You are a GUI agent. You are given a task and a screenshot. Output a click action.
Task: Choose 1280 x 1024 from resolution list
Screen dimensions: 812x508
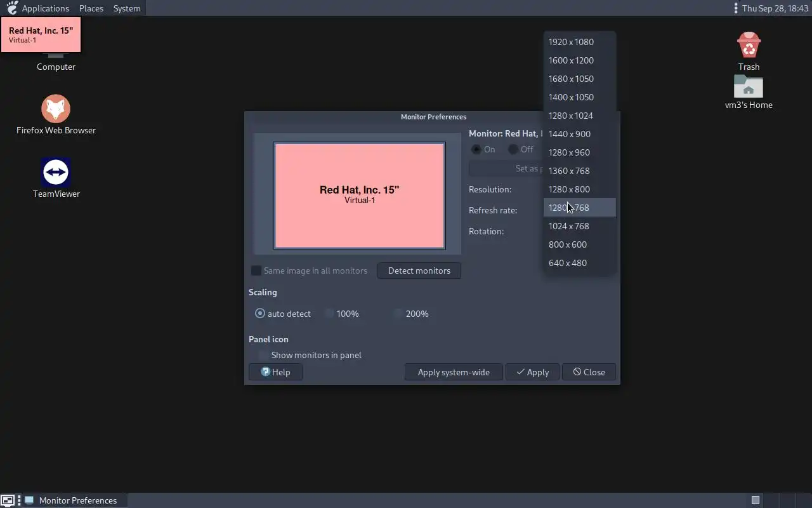coord(579,116)
